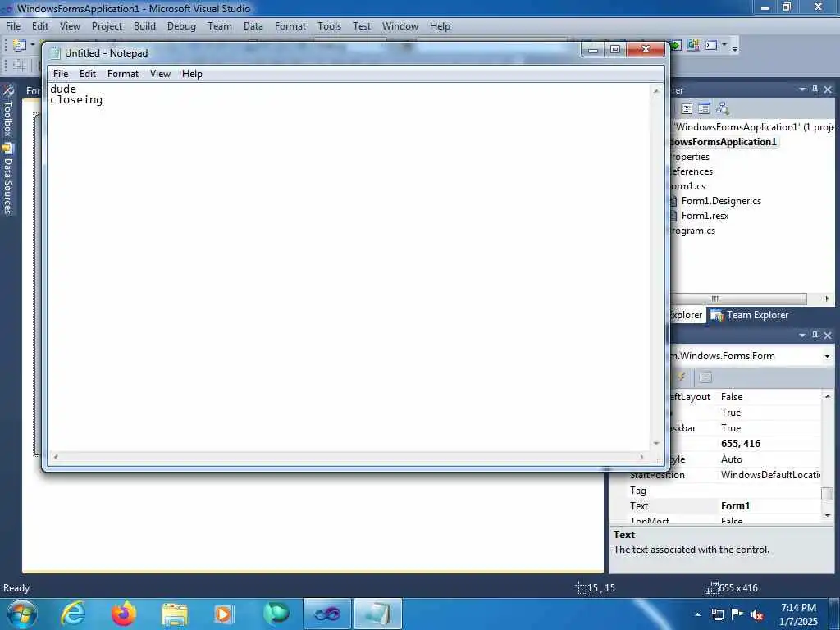Open Notepad Edit menu

[x=87, y=74]
